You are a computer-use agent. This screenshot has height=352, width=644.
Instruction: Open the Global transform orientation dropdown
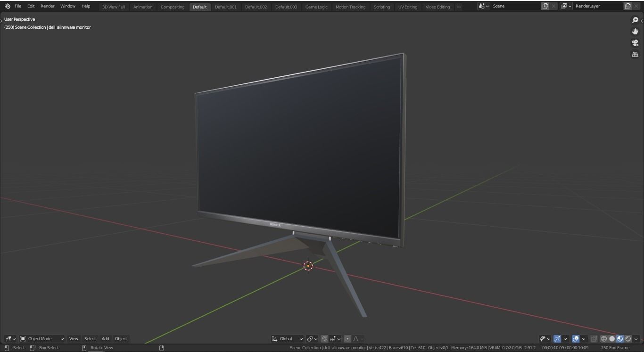click(287, 339)
